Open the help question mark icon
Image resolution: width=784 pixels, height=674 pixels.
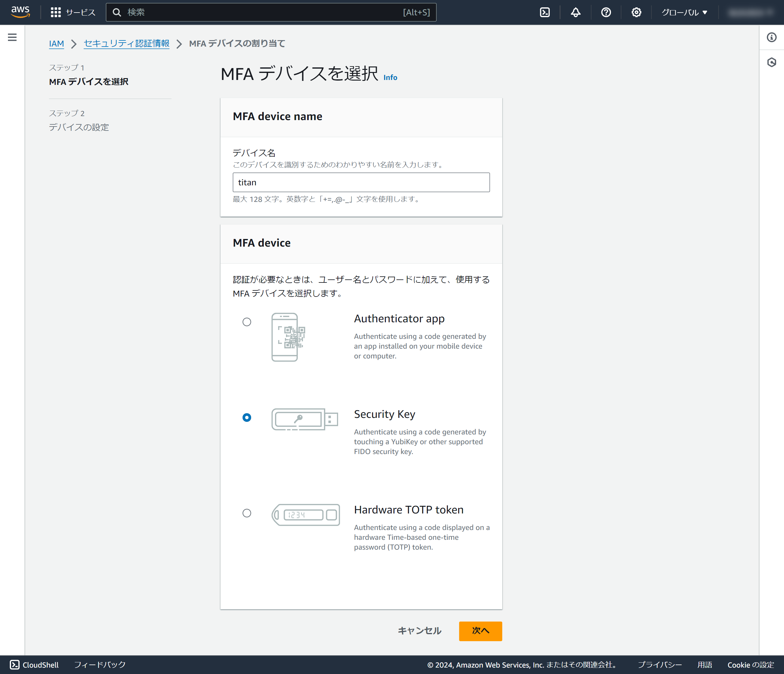pyautogui.click(x=606, y=13)
